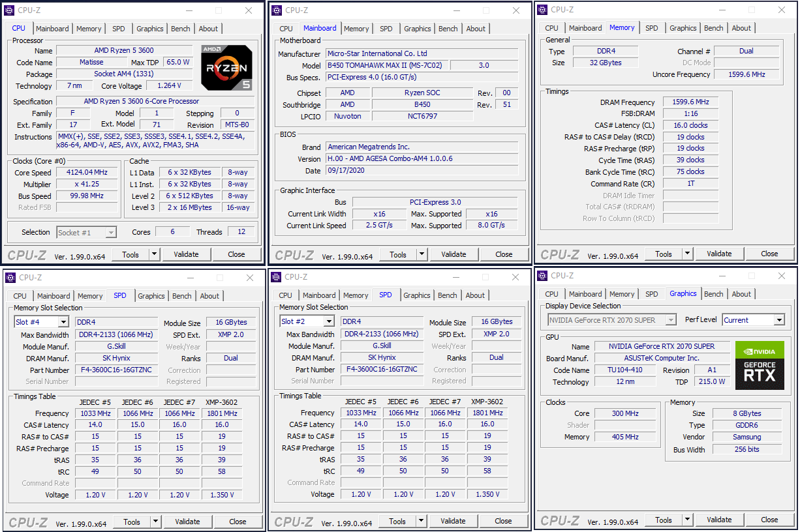Select CPU tab in the Slot #4 SPD window
The width and height of the screenshot is (800, 532).
point(20,296)
